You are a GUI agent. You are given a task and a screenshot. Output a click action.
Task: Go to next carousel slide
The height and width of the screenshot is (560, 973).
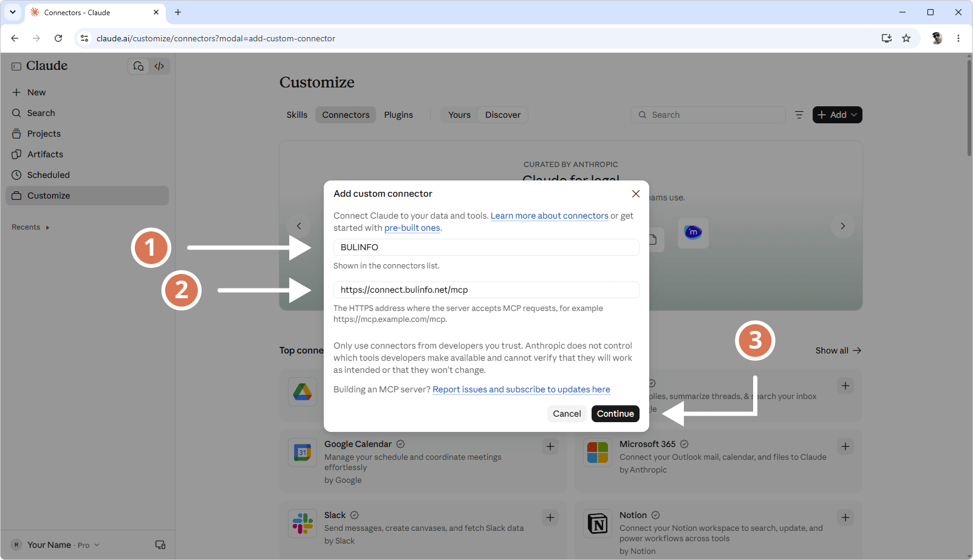pyautogui.click(x=842, y=226)
